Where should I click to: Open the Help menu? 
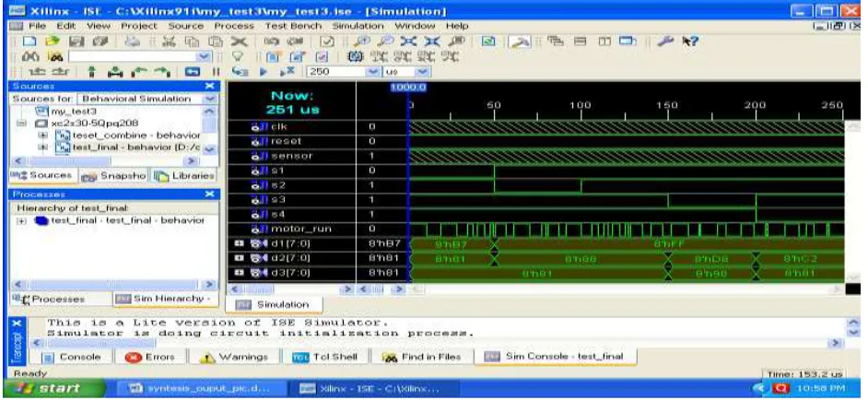pos(457,26)
